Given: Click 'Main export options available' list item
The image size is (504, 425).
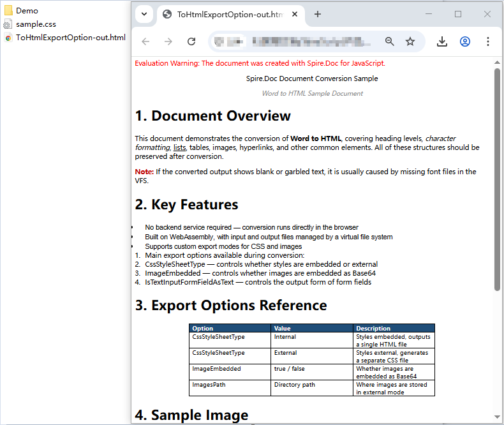Looking at the screenshot, I should coord(225,256).
